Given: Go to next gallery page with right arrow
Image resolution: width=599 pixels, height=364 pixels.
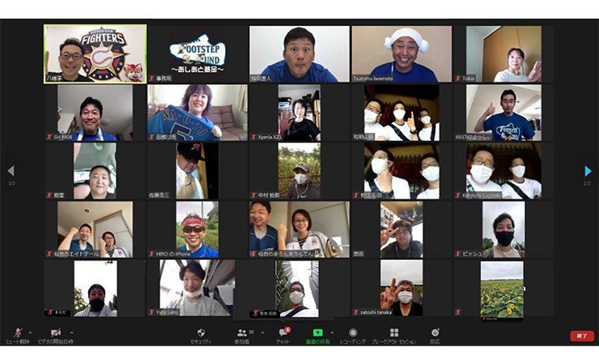Looking at the screenshot, I should point(588,171).
